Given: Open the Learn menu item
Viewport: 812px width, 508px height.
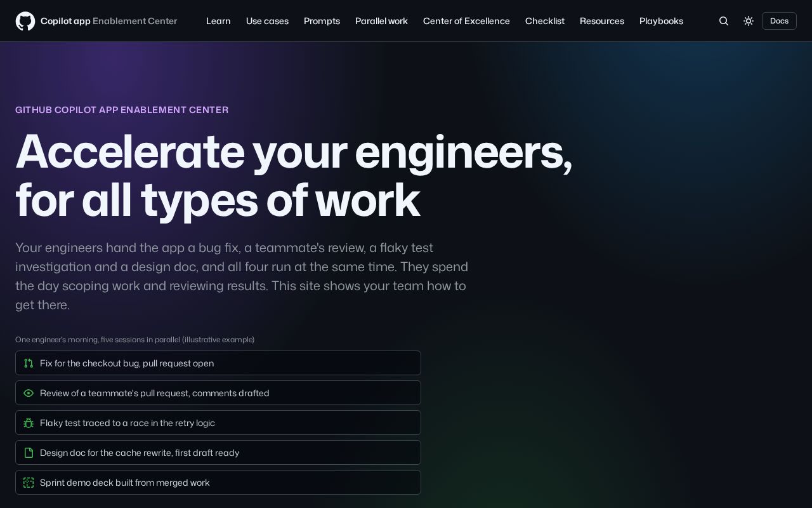Looking at the screenshot, I should 218,21.
